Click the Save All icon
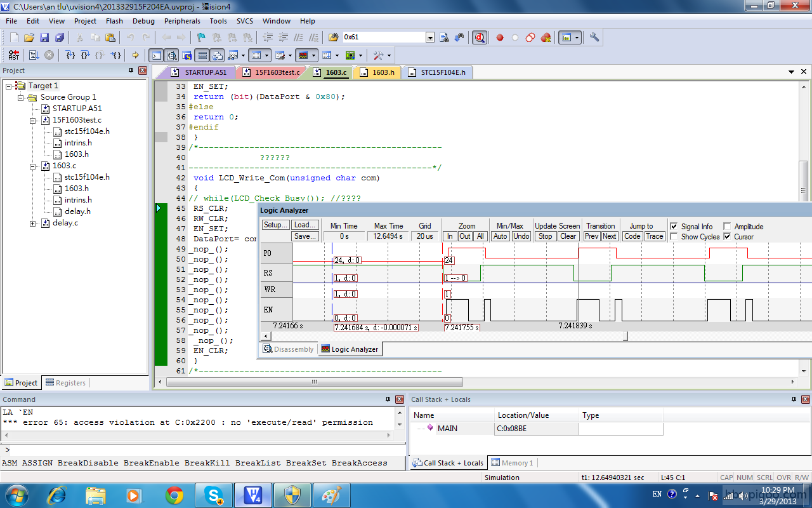 tap(60, 37)
